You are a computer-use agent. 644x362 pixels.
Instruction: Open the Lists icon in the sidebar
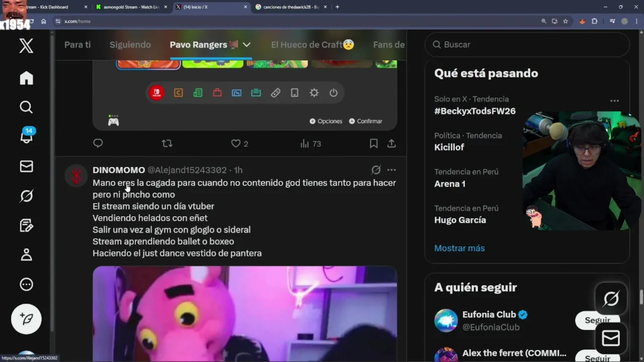pyautogui.click(x=26, y=225)
